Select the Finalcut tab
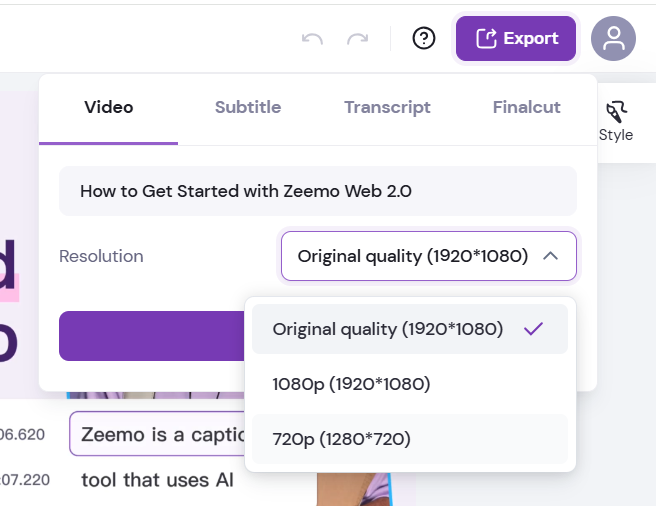656x506 pixels. coord(526,107)
